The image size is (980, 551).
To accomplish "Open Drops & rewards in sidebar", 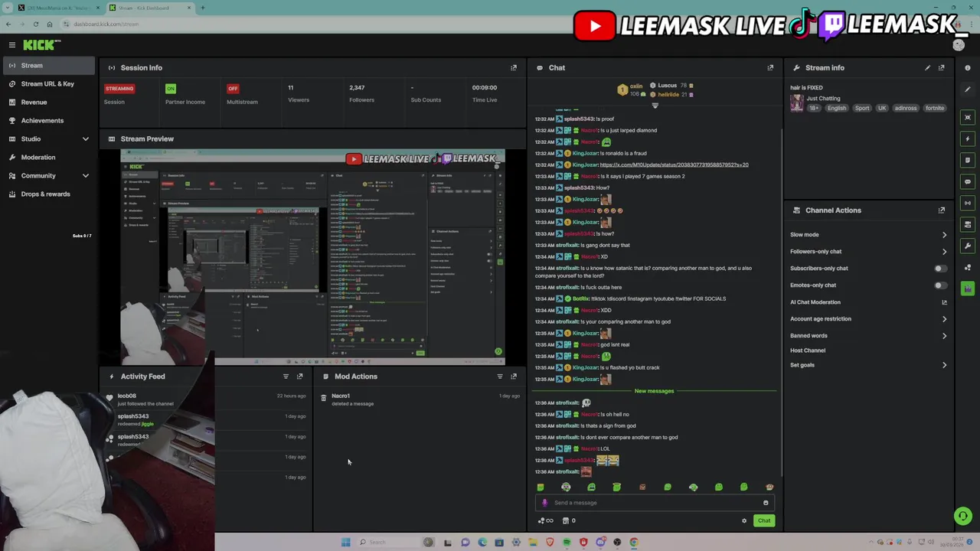I will click(x=47, y=194).
